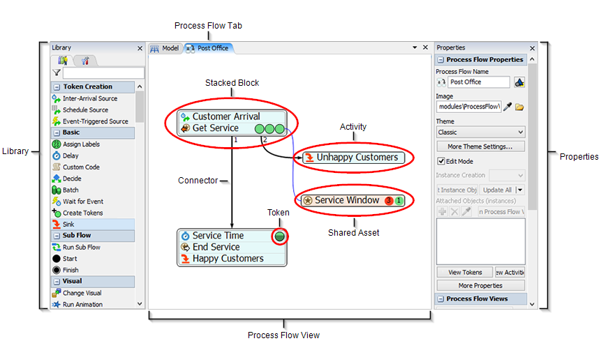Image resolution: width=601 pixels, height=364 pixels.
Task: Select the Inter-Arrival Source activity icon
Action: pos(57,98)
